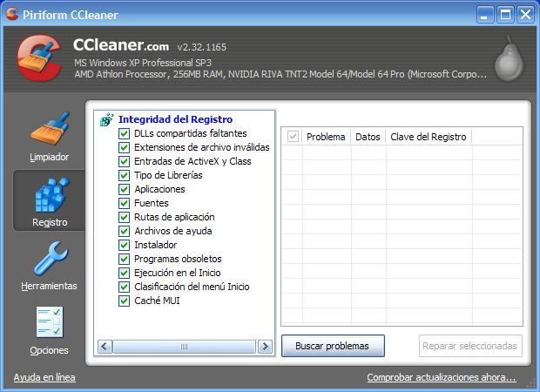
Task: Uncheck DLLs compartidas faltantes
Action: (124, 133)
